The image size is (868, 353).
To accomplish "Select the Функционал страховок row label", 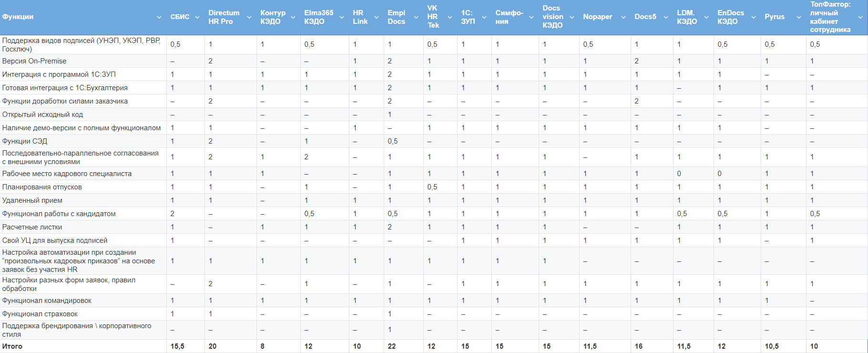I will pos(40,314).
